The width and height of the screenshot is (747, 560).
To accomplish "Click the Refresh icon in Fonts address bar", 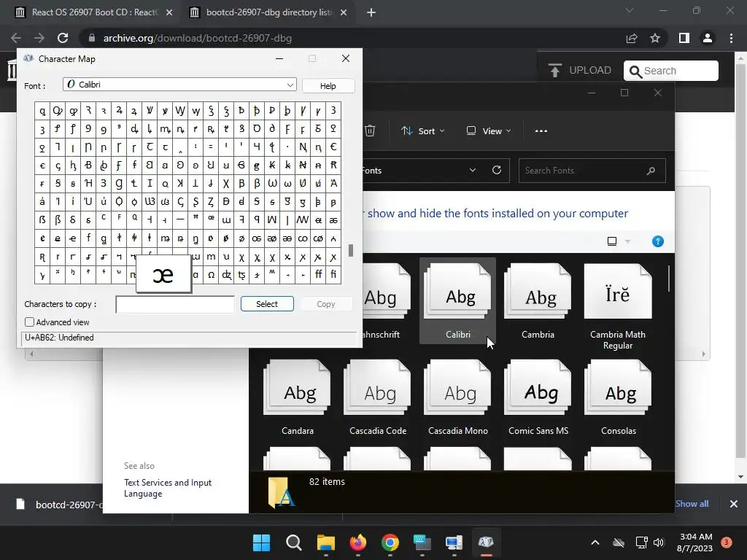I will coord(496,170).
